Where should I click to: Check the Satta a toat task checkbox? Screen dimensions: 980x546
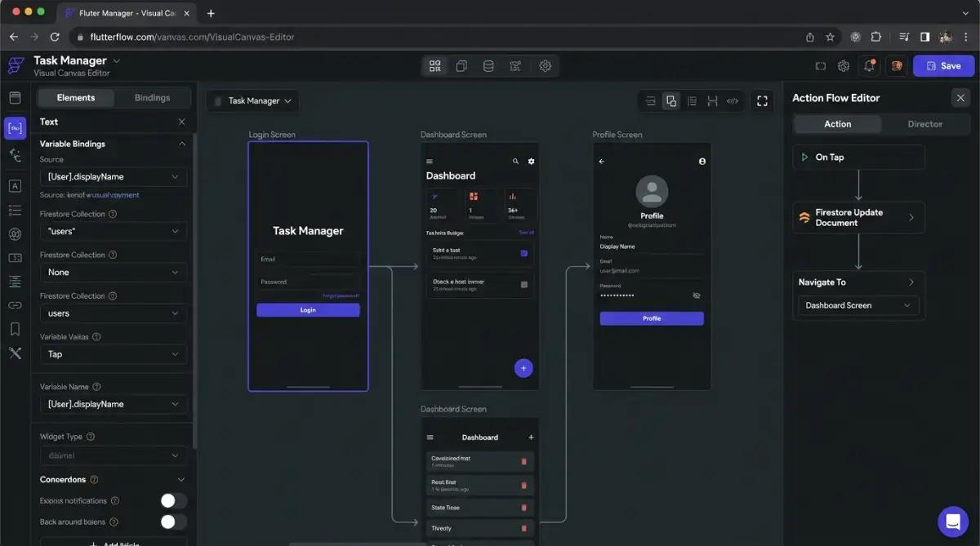523,253
